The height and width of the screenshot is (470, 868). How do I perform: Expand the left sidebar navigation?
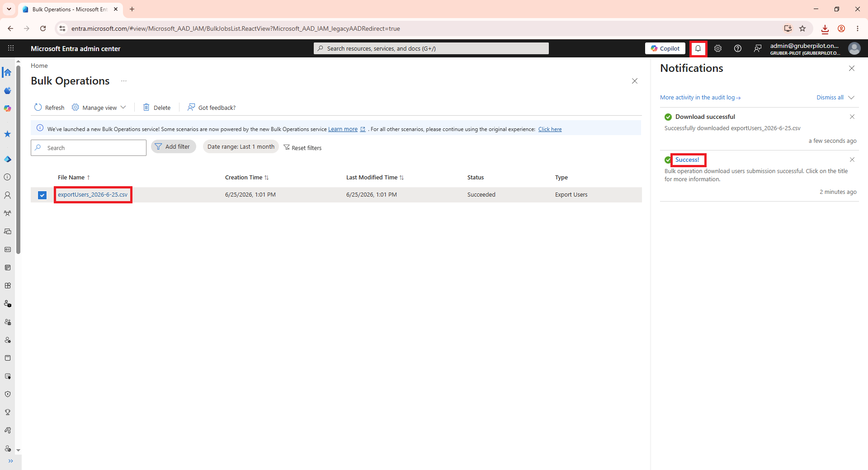coord(10,461)
